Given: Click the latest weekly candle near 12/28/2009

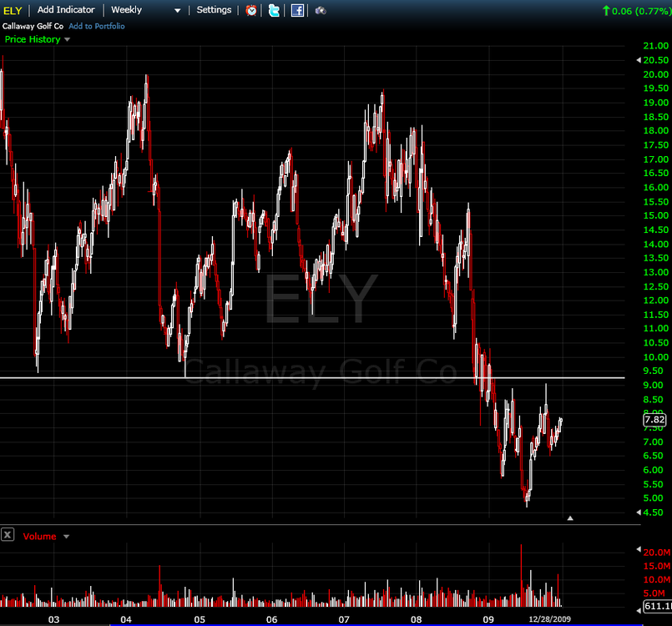Looking at the screenshot, I should click(561, 422).
